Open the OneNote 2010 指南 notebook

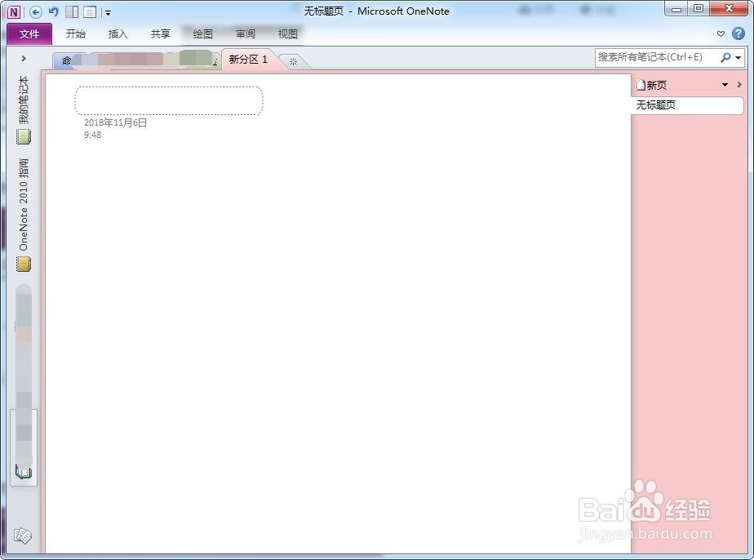tap(24, 215)
